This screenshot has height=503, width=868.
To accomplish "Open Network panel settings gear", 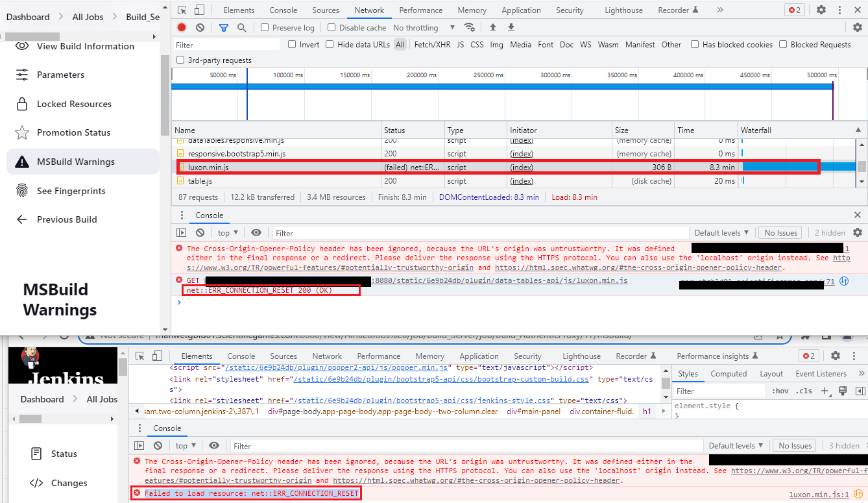I will [x=857, y=27].
